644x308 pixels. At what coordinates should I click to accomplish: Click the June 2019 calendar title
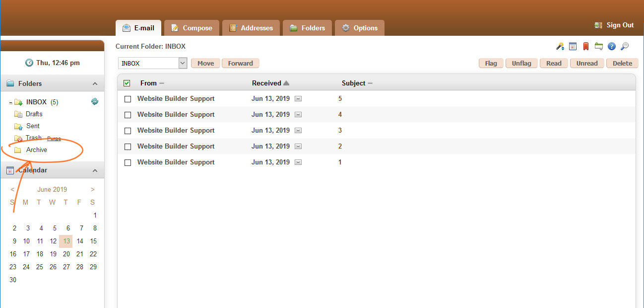pyautogui.click(x=52, y=190)
